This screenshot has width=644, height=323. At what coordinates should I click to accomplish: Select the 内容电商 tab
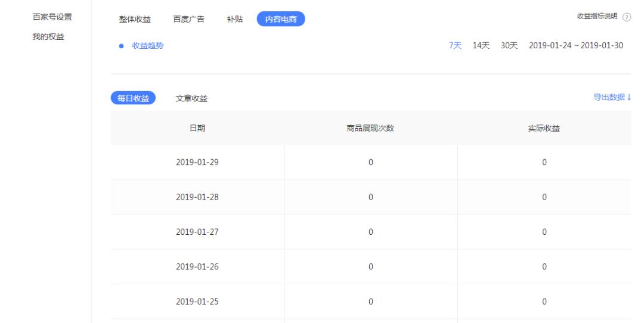(x=281, y=19)
